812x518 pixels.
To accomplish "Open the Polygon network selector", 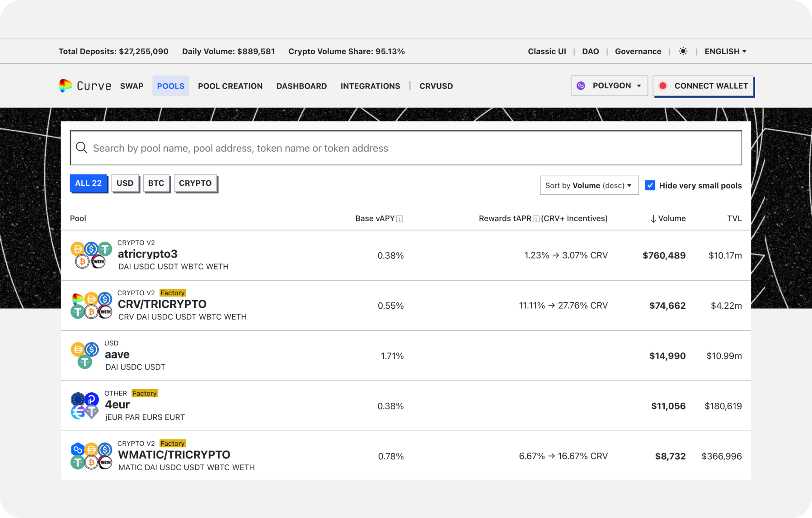I will pos(610,85).
